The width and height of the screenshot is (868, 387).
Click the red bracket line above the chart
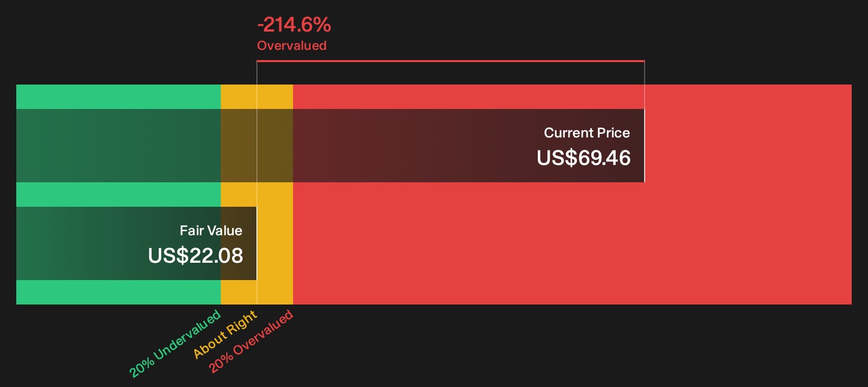click(x=451, y=61)
